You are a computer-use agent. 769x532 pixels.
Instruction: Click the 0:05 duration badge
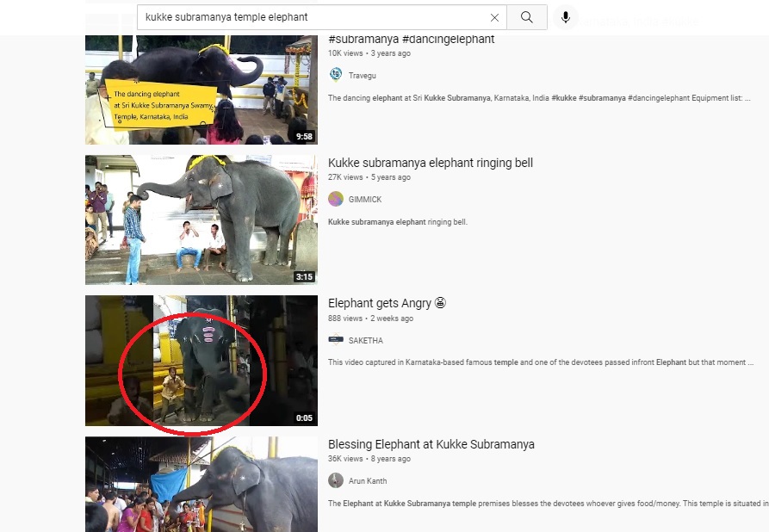click(x=304, y=418)
